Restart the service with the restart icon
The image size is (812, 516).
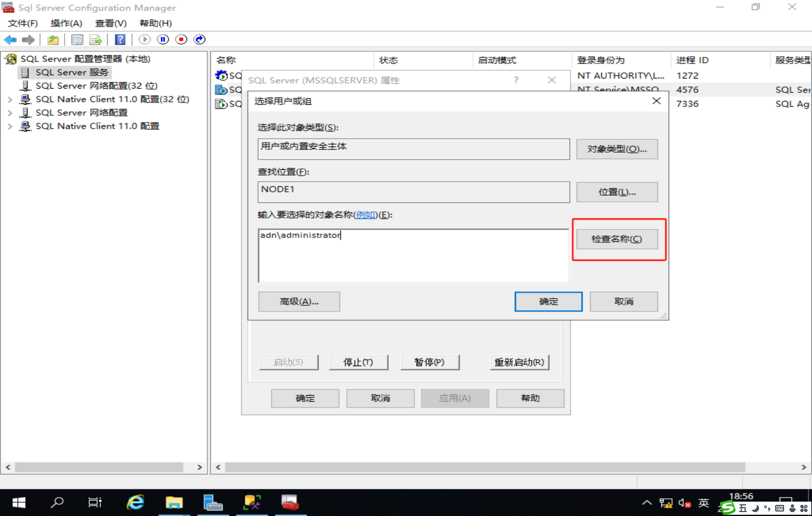[x=200, y=40]
